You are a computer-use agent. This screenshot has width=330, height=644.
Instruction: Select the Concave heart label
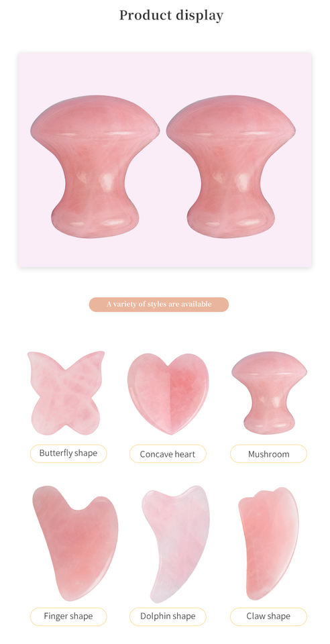click(x=168, y=454)
